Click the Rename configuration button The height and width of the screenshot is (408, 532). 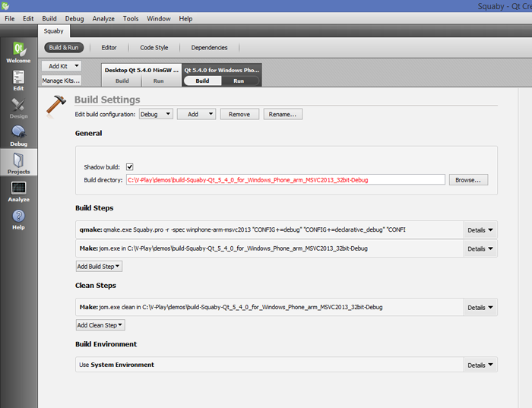tap(283, 114)
